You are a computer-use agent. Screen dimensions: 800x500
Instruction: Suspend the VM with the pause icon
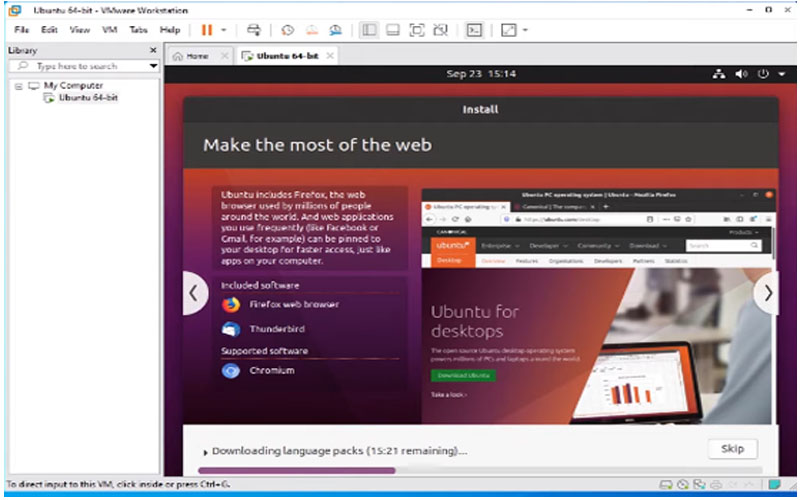pyautogui.click(x=207, y=30)
